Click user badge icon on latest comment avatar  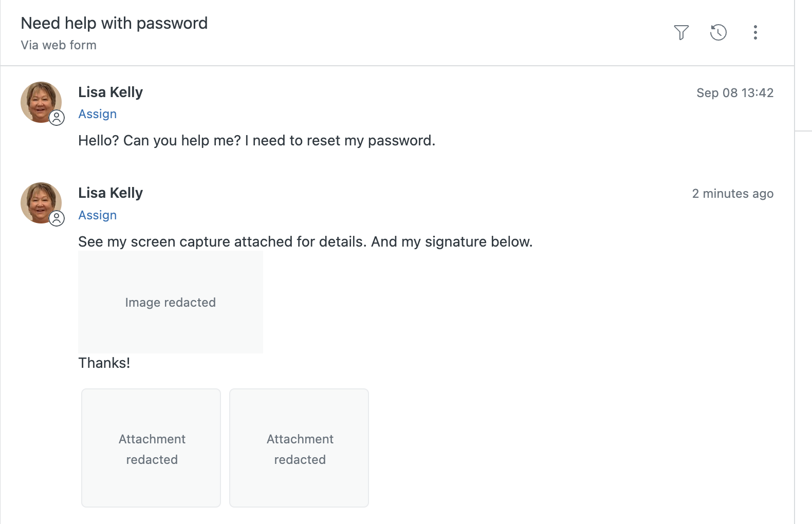(x=57, y=218)
